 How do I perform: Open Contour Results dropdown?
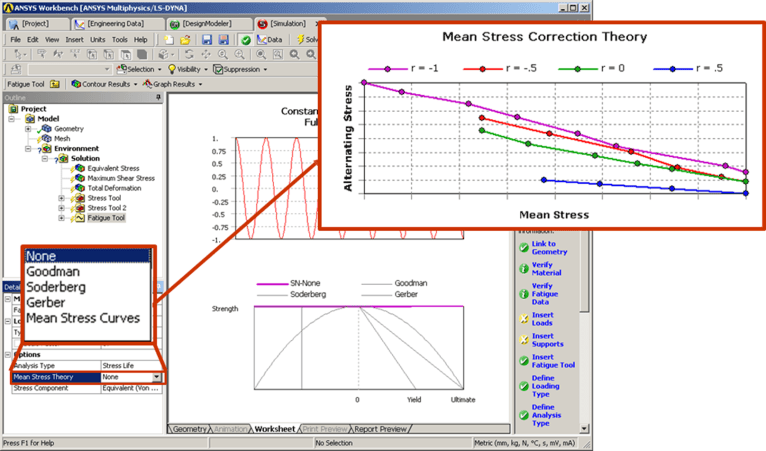(104, 84)
